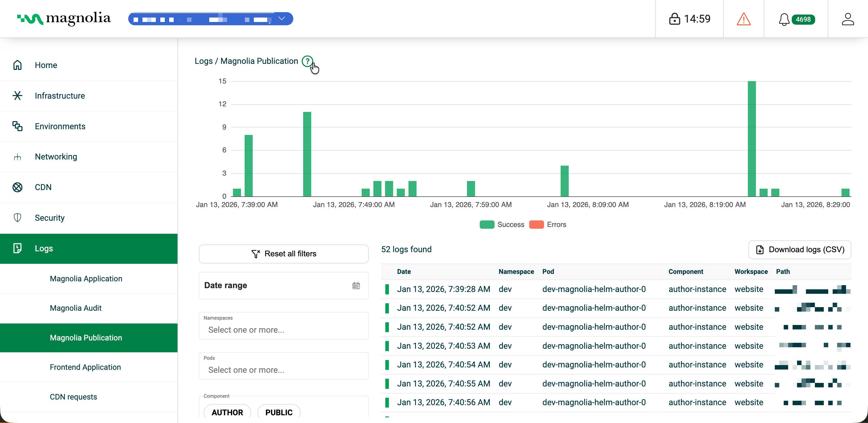
Task: Click the Networking icon
Action: coord(18,156)
